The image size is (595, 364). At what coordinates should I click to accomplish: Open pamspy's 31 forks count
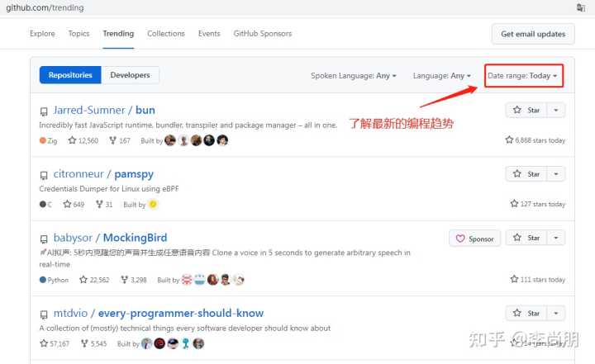[x=104, y=205]
